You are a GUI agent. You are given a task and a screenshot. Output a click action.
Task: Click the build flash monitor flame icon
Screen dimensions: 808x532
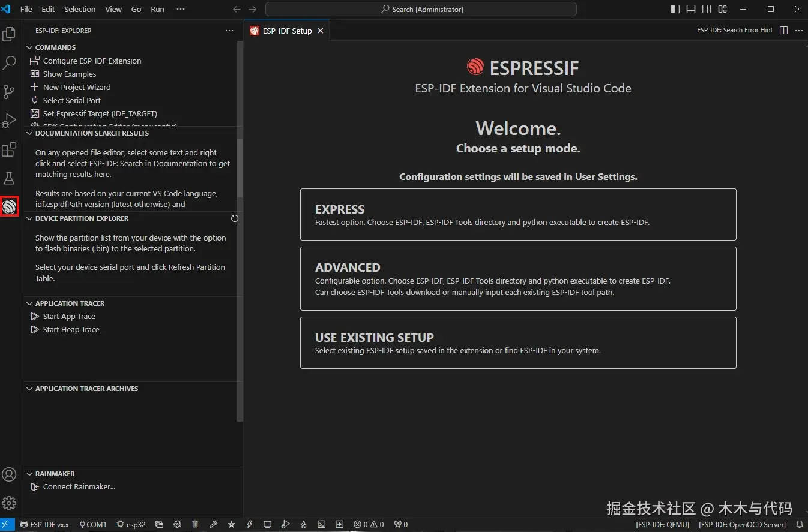pyautogui.click(x=304, y=525)
